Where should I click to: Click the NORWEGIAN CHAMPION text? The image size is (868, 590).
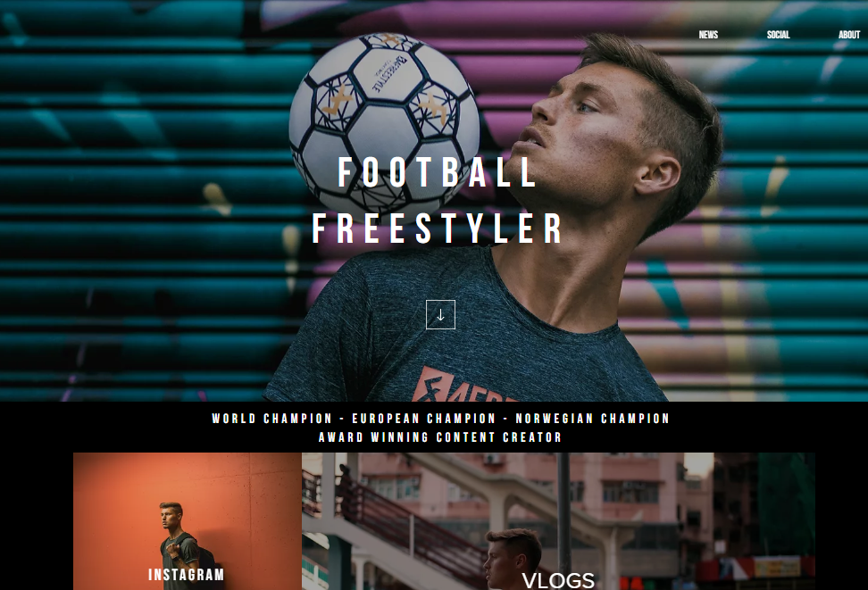coord(592,419)
